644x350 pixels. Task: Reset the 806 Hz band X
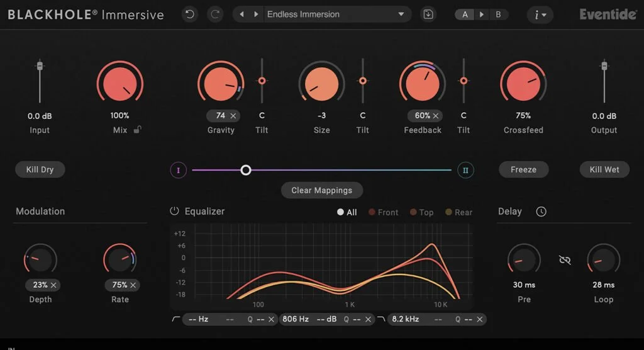[x=368, y=319]
